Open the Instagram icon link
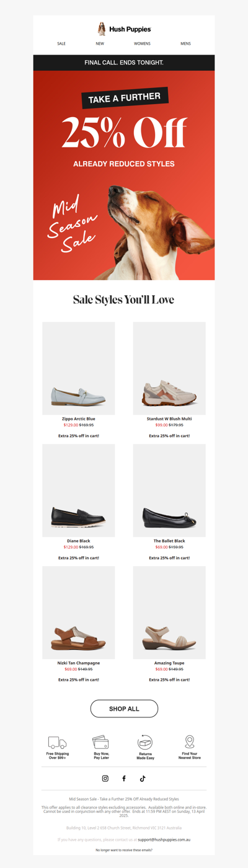Viewport: 248px width, 868px height. point(105,778)
